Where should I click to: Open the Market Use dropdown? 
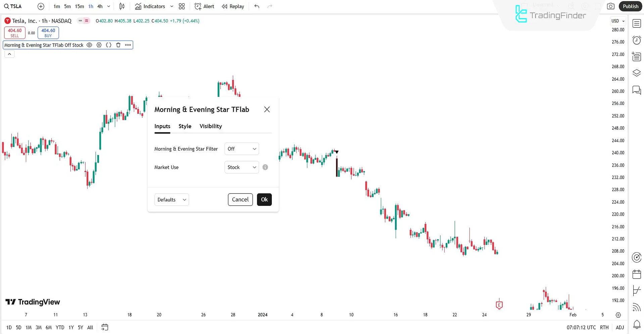[x=241, y=167]
